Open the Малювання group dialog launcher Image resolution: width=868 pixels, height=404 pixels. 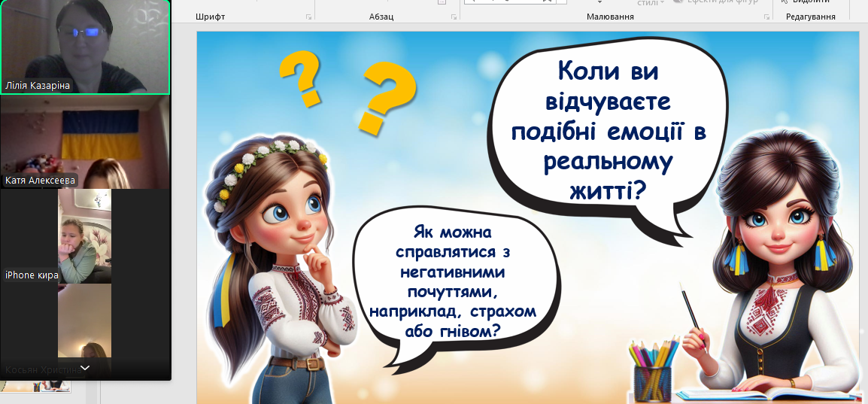tap(766, 18)
